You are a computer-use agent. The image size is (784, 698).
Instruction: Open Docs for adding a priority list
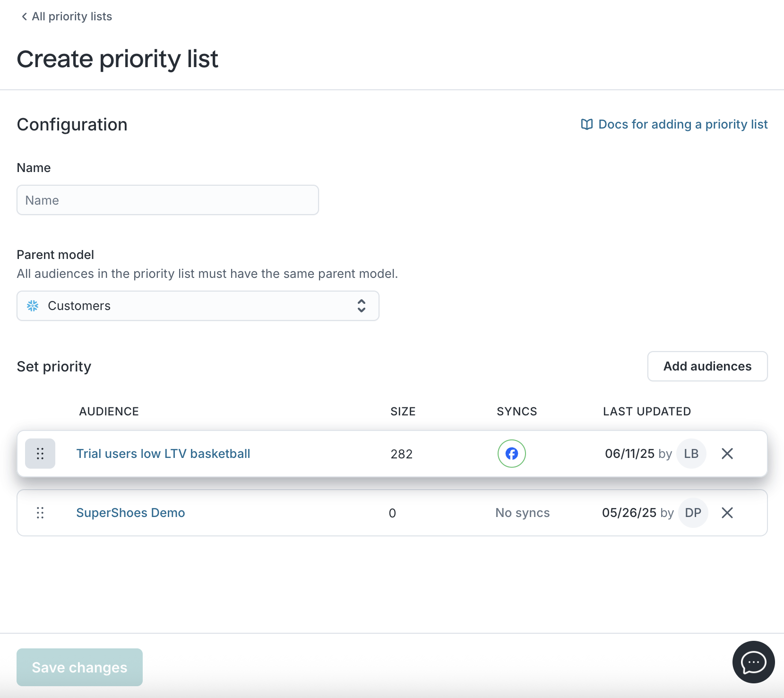tap(682, 124)
